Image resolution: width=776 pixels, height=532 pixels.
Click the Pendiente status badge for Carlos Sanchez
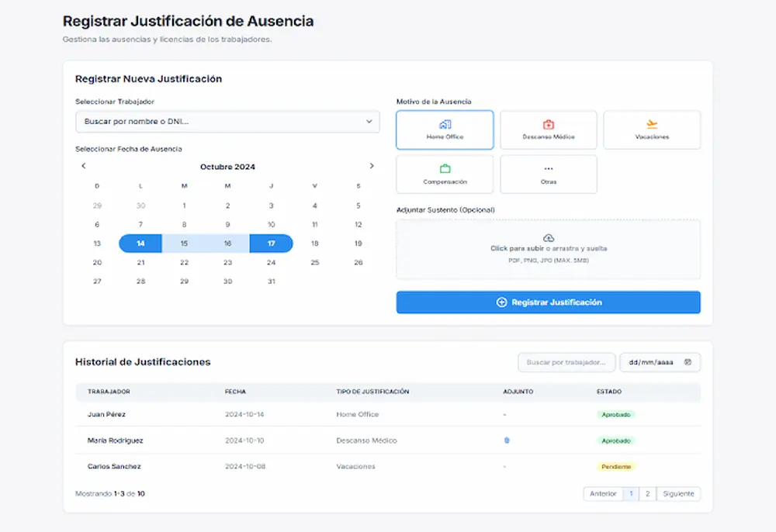pos(616,466)
